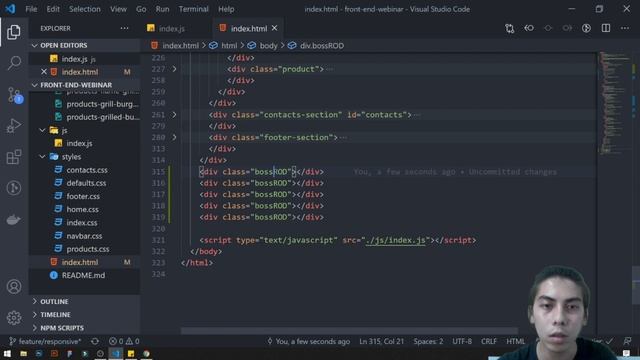Open the Edit menu
The width and height of the screenshot is (640, 360).
click(x=53, y=9)
